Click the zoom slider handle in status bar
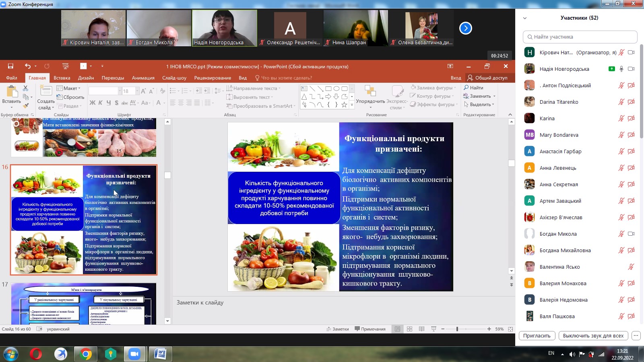The image size is (644, 362). coord(457,329)
